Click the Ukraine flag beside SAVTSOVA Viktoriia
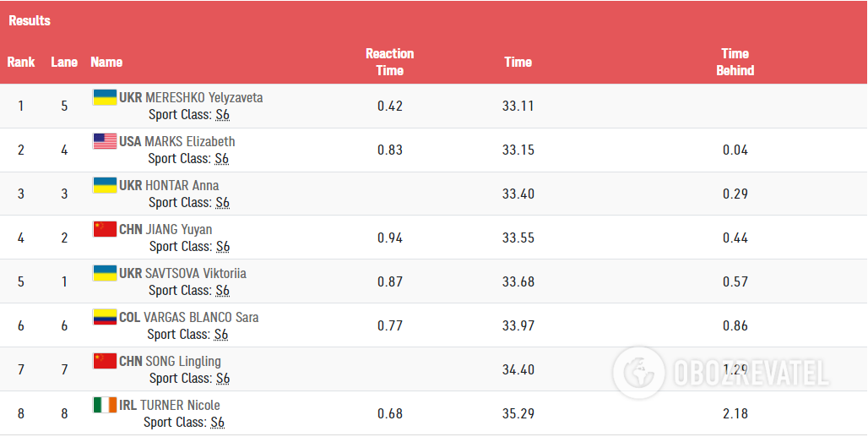The width and height of the screenshot is (868, 437). click(105, 273)
